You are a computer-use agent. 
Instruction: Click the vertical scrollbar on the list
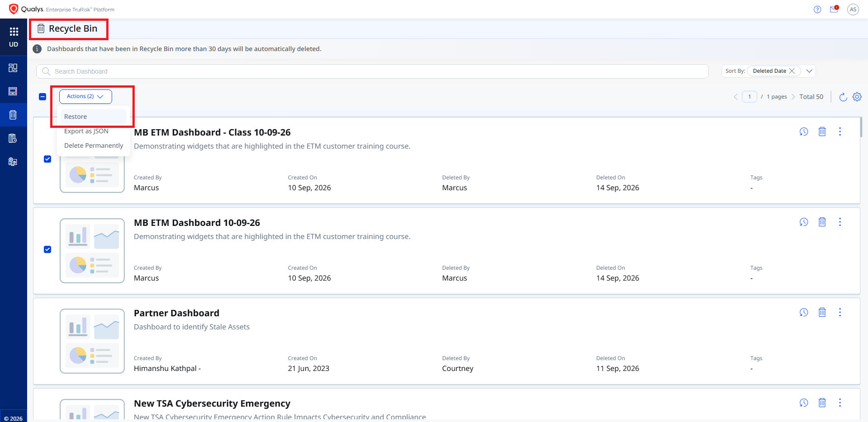862,127
